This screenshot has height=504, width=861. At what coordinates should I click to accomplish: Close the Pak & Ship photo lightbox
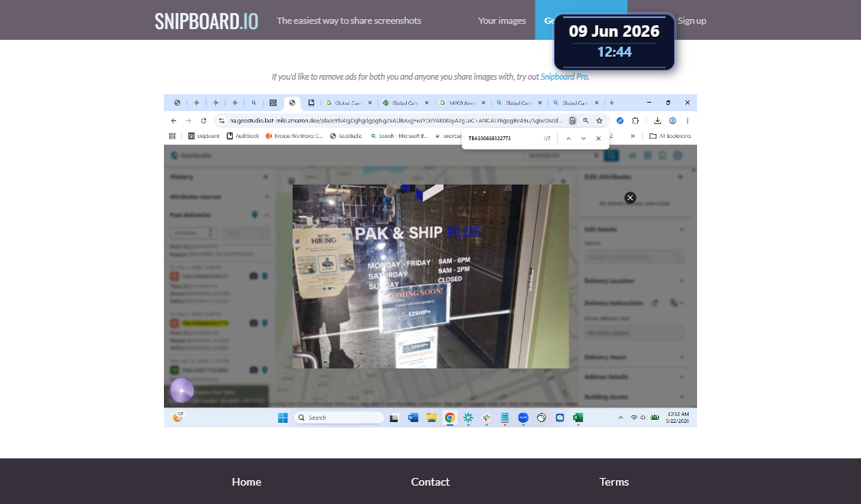630,198
